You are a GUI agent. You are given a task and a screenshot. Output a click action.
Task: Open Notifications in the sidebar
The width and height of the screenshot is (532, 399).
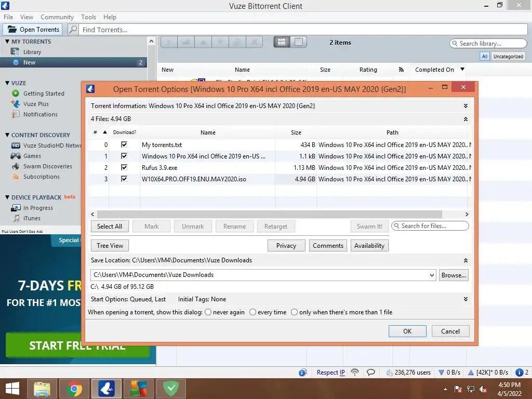click(x=40, y=114)
